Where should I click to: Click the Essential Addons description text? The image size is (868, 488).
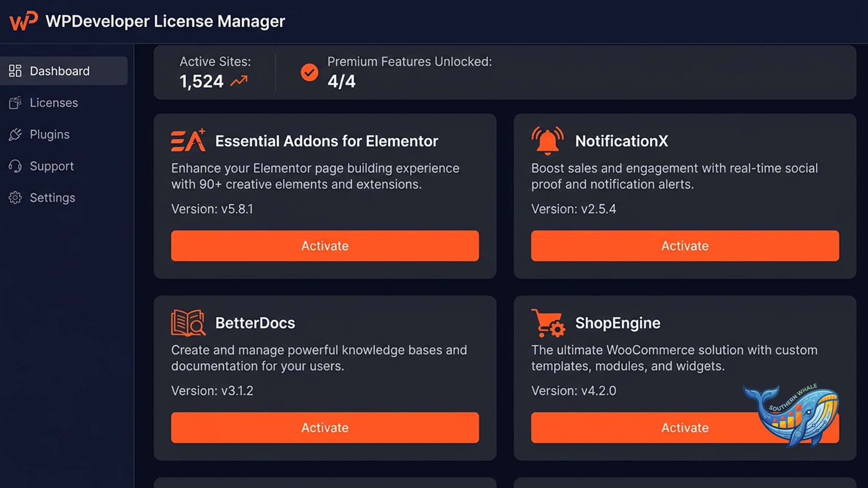pos(315,176)
